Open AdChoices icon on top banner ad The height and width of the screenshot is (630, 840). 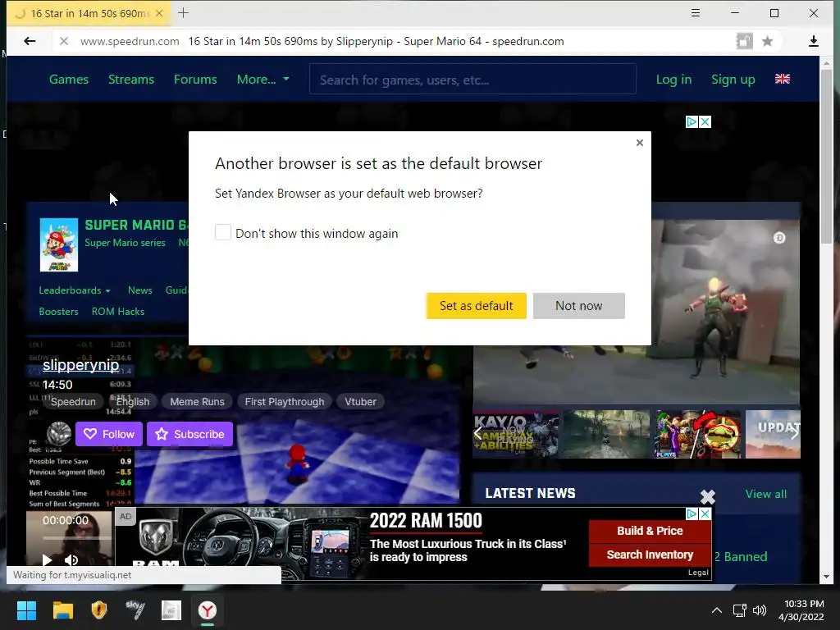(692, 121)
